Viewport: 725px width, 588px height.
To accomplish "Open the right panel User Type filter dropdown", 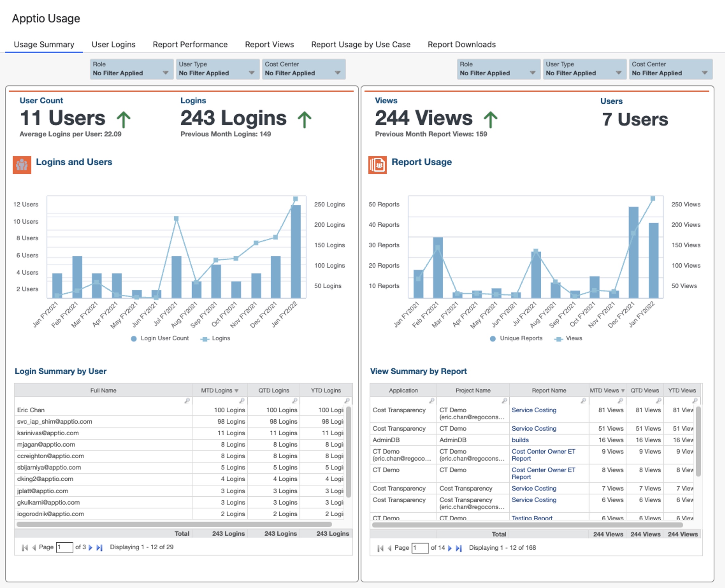I will pyautogui.click(x=585, y=69).
